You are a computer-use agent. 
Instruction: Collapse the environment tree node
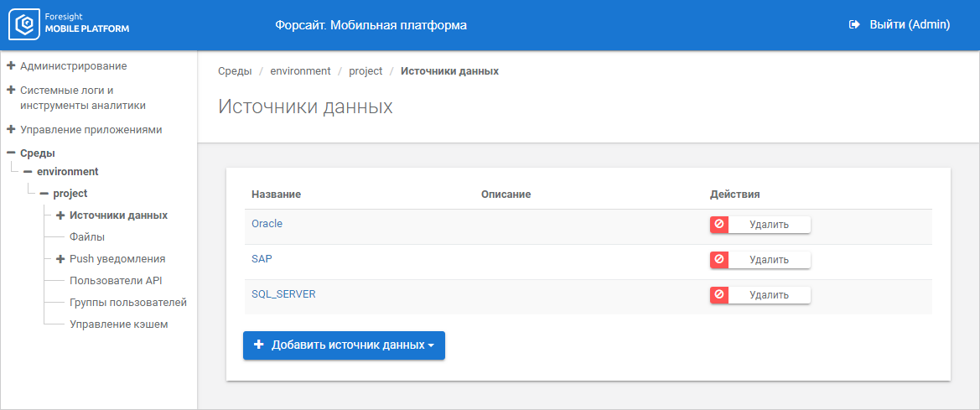(28, 172)
